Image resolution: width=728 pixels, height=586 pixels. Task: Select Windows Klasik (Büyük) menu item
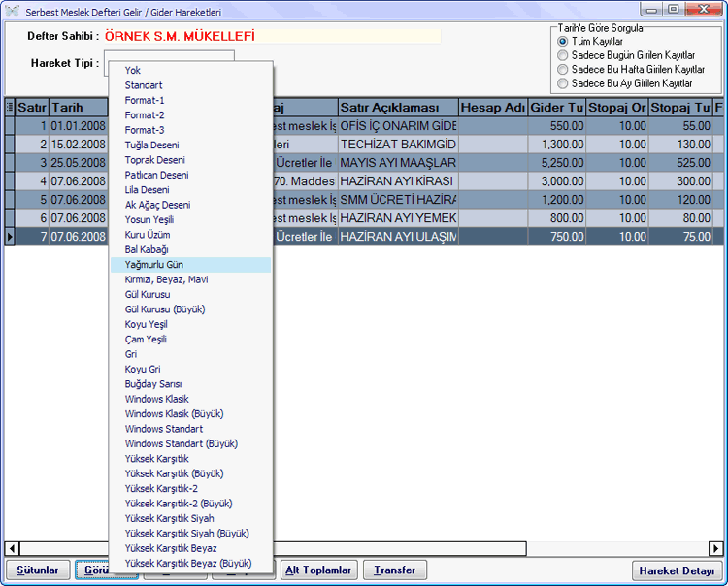(191, 414)
